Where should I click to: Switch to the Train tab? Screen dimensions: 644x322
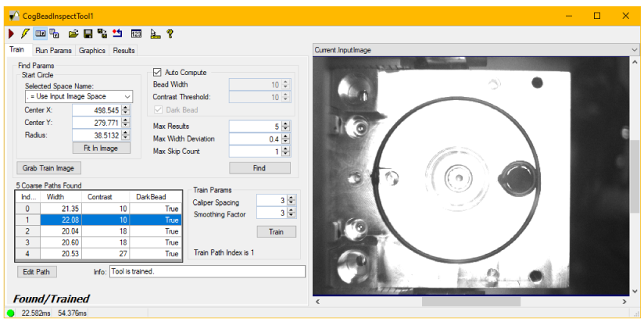[17, 50]
